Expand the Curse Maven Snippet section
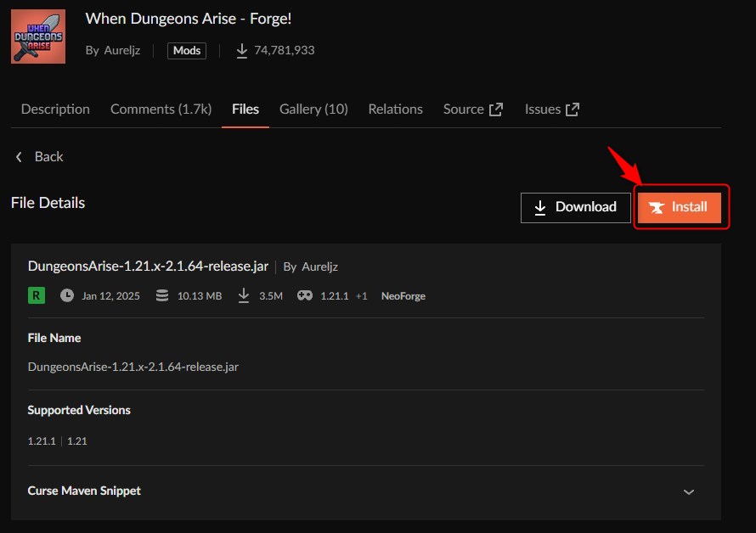 [366, 491]
